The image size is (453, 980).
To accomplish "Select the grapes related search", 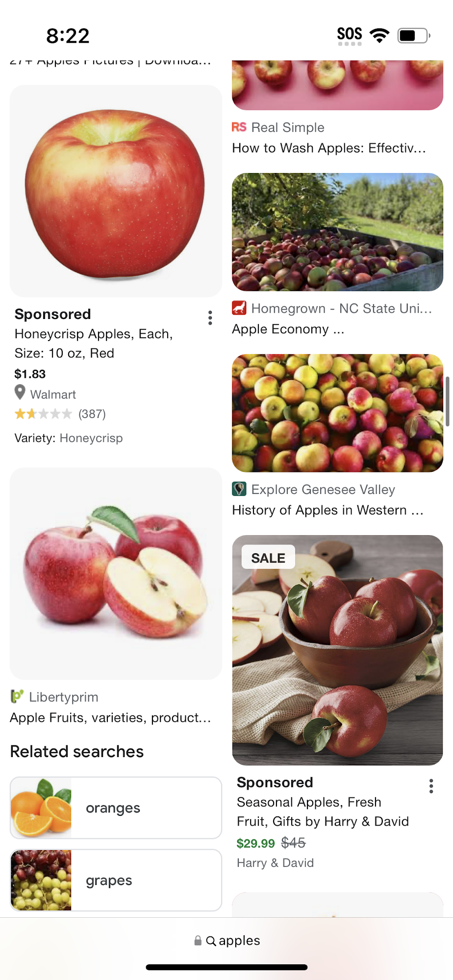I will (x=116, y=880).
